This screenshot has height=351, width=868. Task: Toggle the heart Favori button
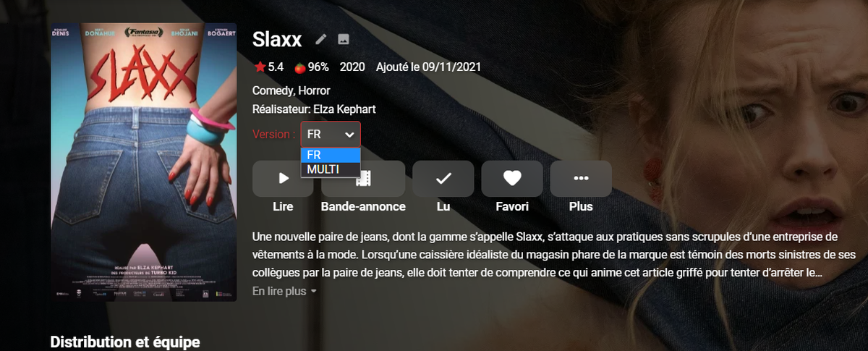point(512,178)
